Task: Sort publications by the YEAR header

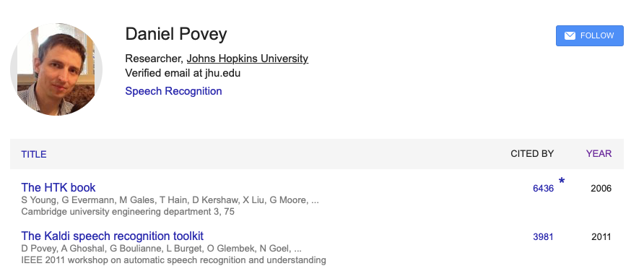Action: (599, 154)
